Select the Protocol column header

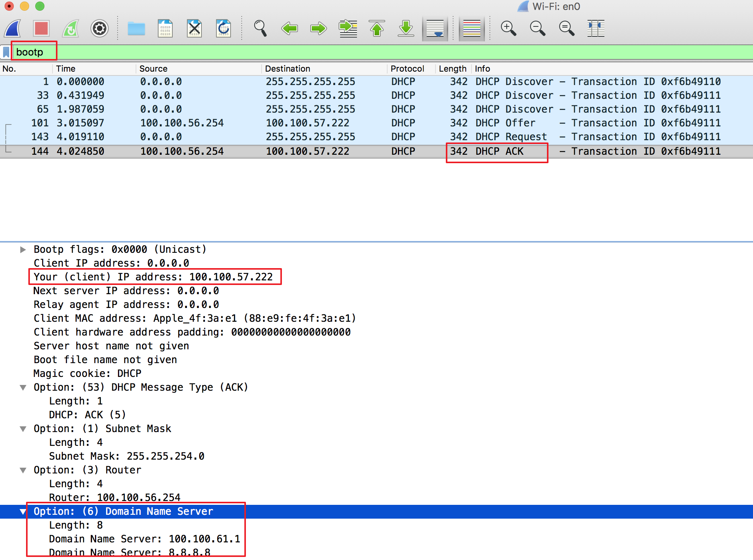coord(407,69)
